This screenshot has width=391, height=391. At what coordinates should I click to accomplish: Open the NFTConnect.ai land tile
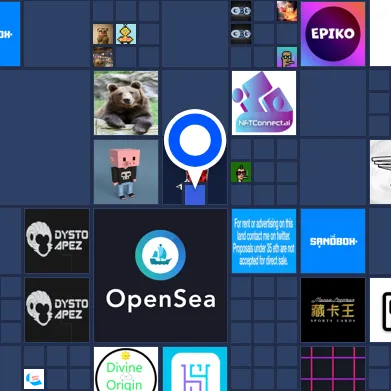point(264,103)
